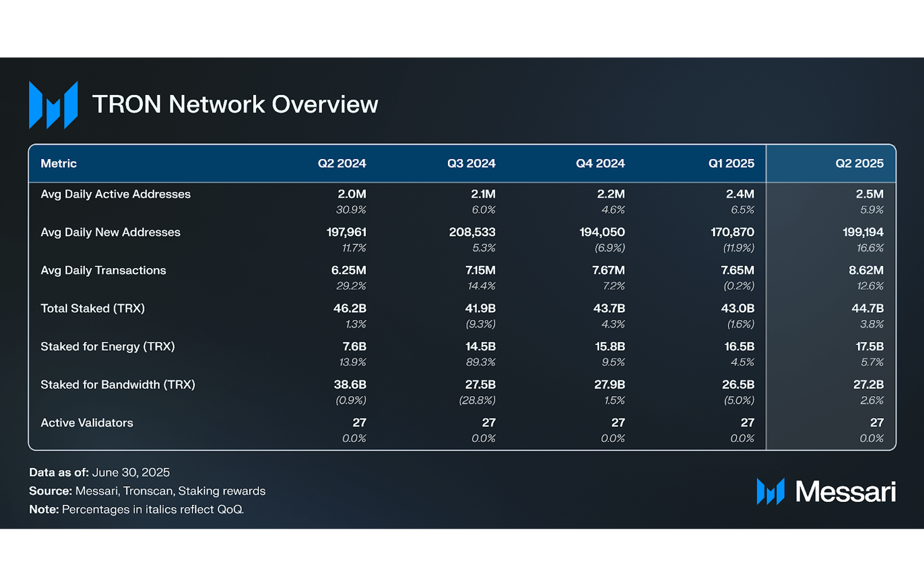Click the Active Validators row label
Viewport: 924px width, 586px height.
(x=87, y=423)
